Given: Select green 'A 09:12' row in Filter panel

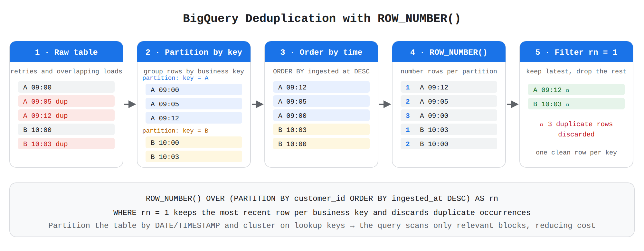Looking at the screenshot, I should (576, 89).
